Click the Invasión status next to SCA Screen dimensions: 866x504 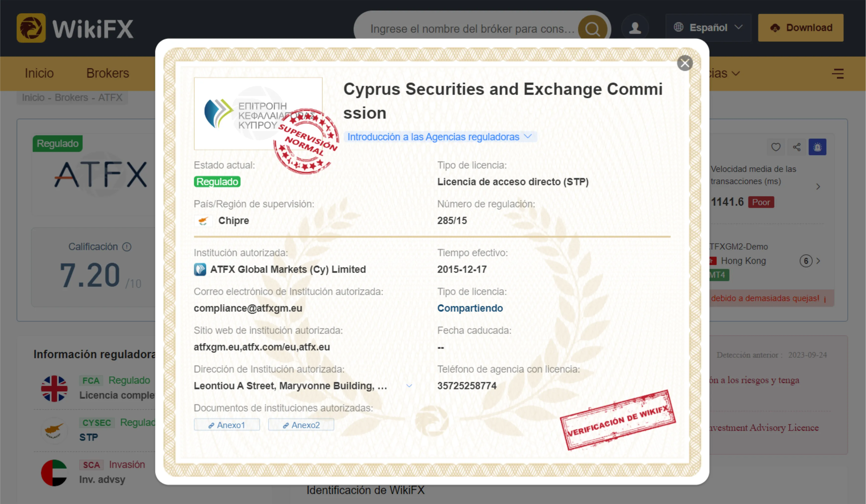coord(127,464)
